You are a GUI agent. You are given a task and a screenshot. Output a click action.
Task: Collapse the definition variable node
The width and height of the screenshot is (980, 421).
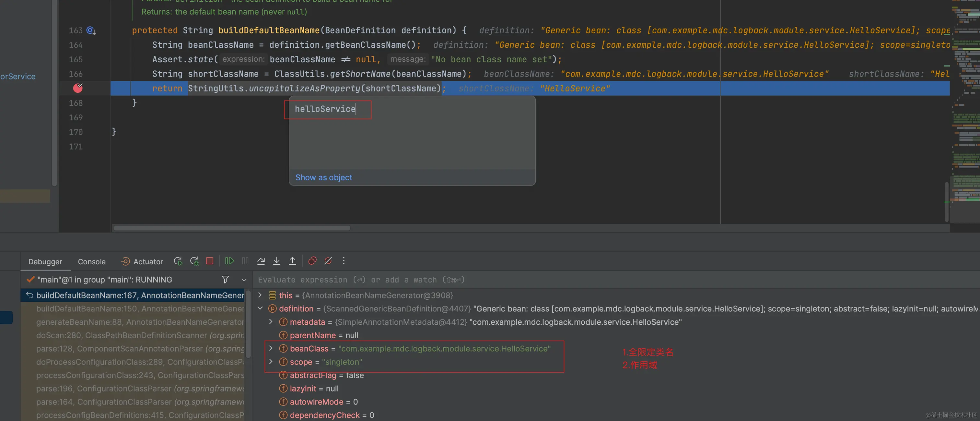click(260, 309)
